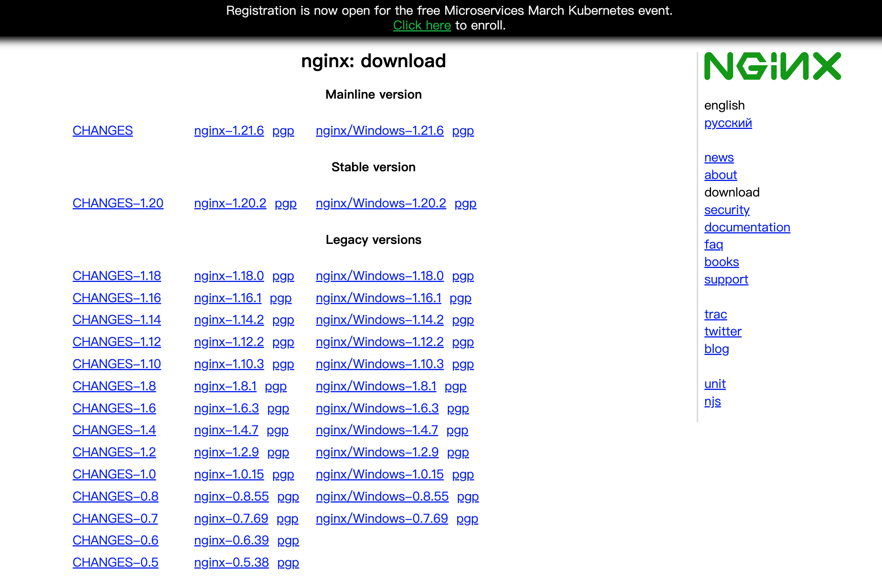Download nginx/Windows-1.12.2
882x588 pixels.
(380, 342)
